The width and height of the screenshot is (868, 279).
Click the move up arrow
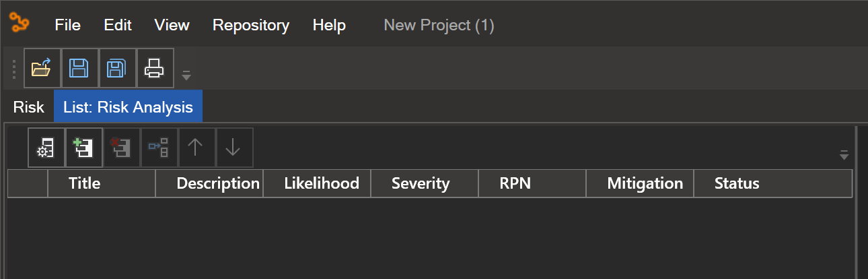(197, 148)
